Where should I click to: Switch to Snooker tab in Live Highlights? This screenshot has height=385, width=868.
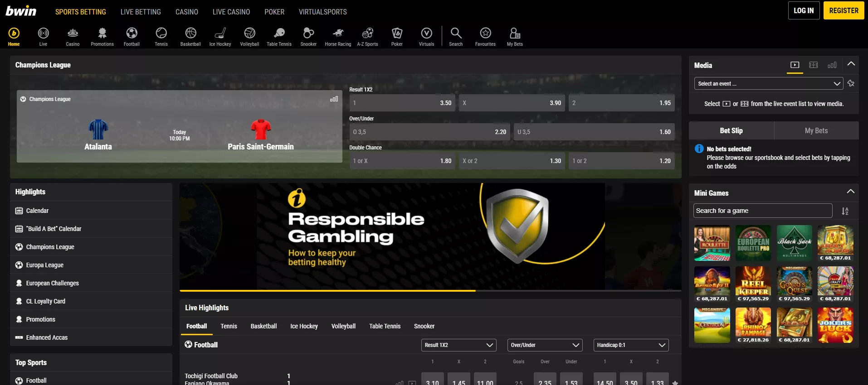[424, 326]
